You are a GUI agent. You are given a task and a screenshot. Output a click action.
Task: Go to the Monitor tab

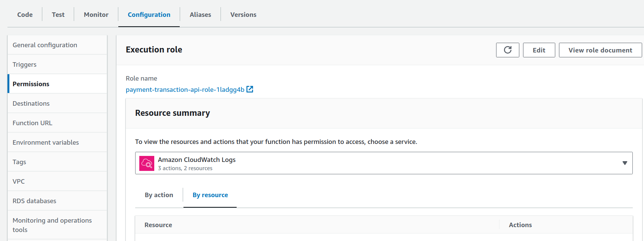[x=96, y=15]
